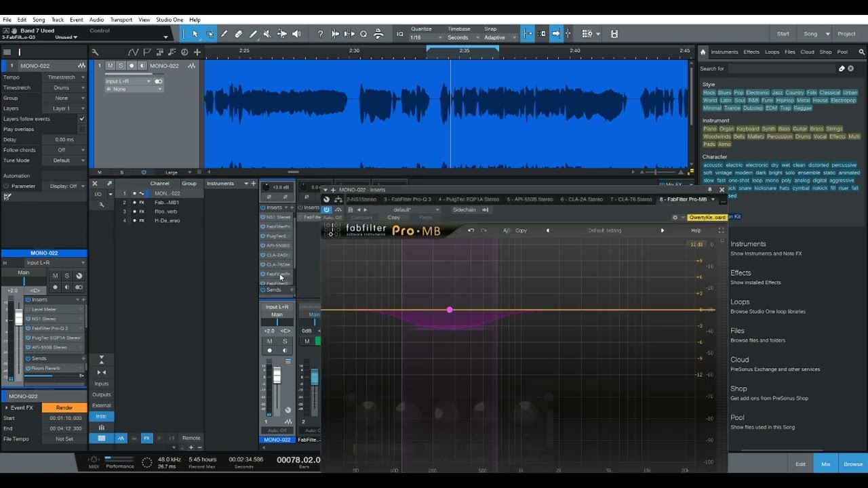
Task: Open the Transport menu
Action: coord(121,20)
